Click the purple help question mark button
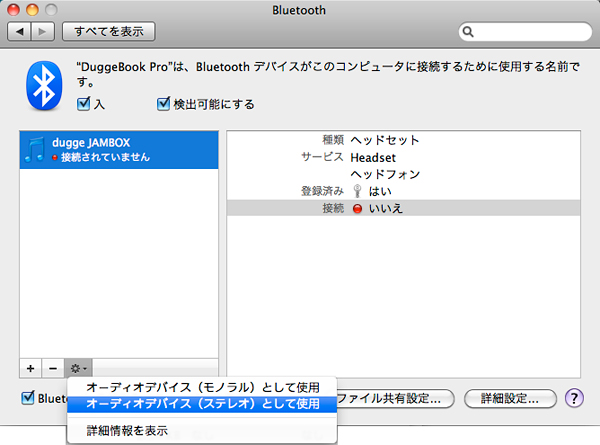Image resolution: width=600 pixels, height=445 pixels. click(574, 398)
